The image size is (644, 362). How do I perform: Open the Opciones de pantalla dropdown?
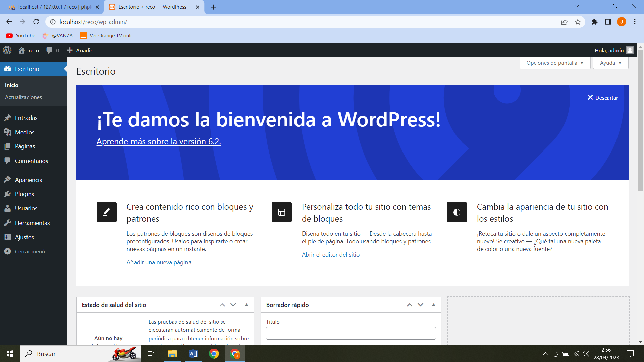pyautogui.click(x=554, y=63)
